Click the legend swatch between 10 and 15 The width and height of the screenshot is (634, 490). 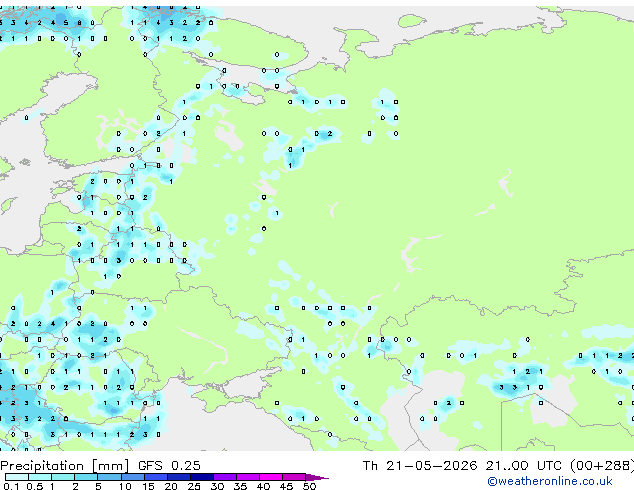pyautogui.click(x=132, y=477)
